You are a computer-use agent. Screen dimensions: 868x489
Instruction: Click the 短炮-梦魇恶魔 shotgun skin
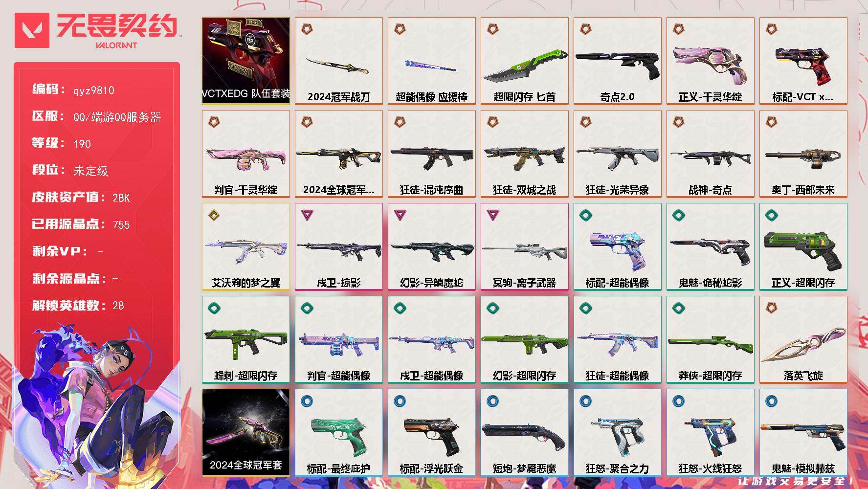tap(525, 432)
